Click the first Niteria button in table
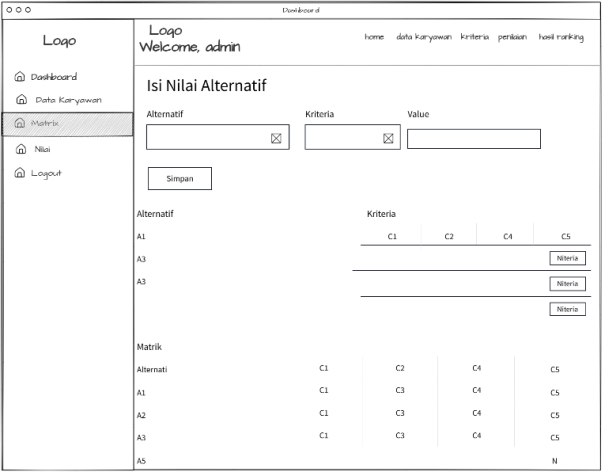 click(567, 258)
